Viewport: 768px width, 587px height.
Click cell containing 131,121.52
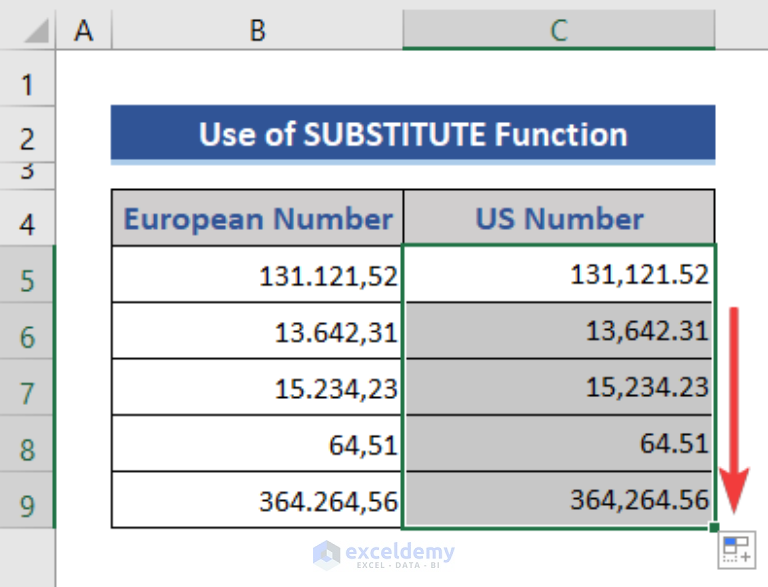[559, 274]
